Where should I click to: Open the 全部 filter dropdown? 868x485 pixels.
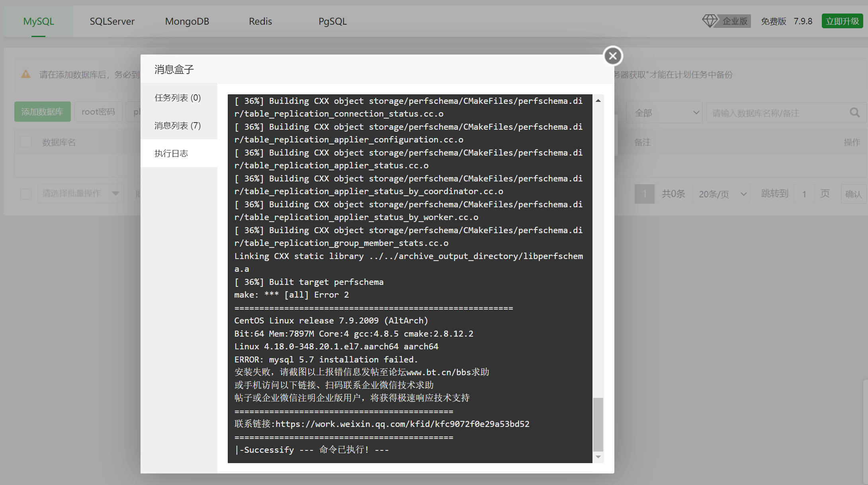[664, 113]
